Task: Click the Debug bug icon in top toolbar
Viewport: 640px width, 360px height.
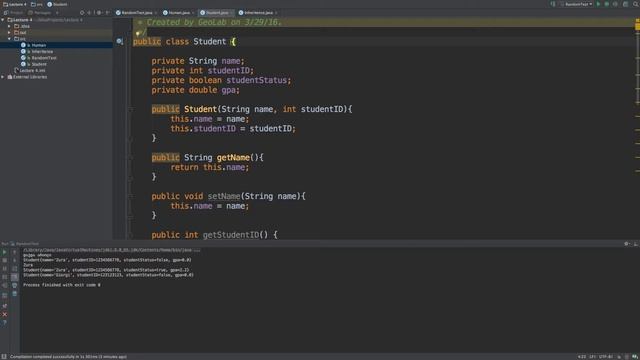Action: point(607,4)
